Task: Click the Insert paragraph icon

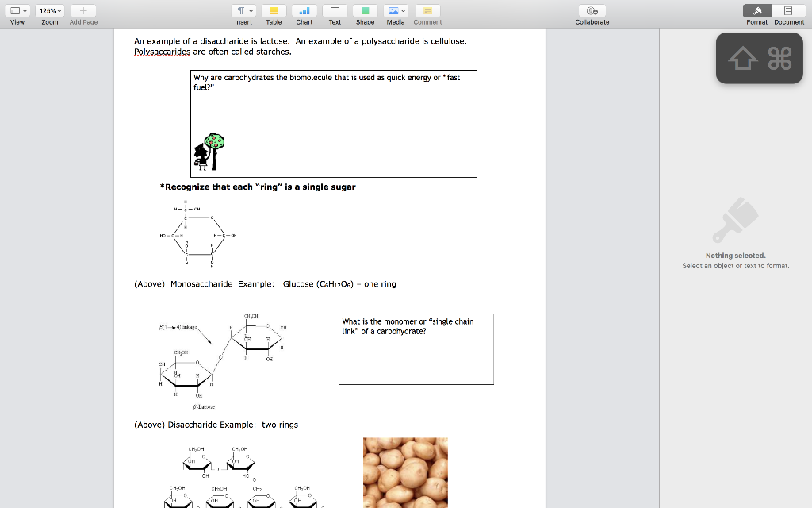Action: point(240,11)
